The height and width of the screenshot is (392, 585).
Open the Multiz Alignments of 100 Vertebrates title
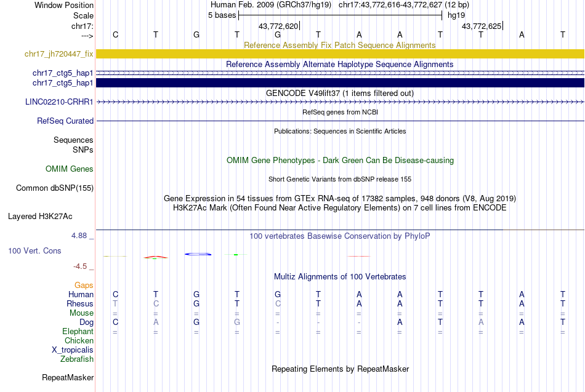[x=340, y=277]
